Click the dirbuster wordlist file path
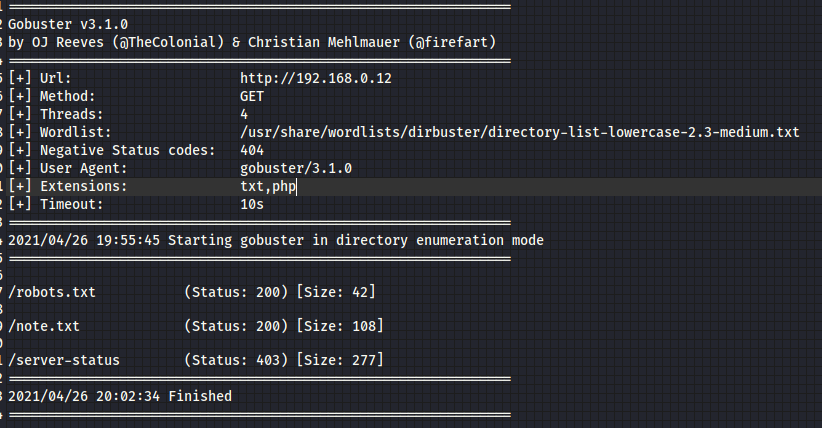 click(519, 132)
